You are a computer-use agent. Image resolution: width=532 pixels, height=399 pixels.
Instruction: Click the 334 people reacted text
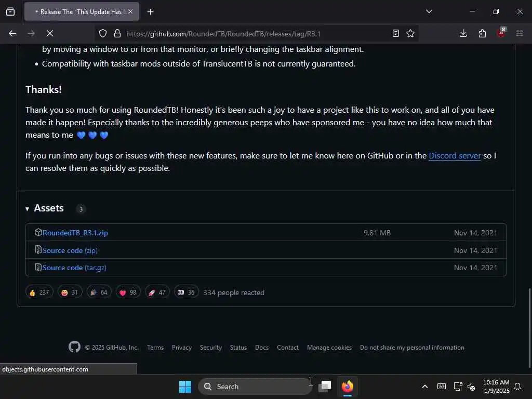[x=233, y=292]
